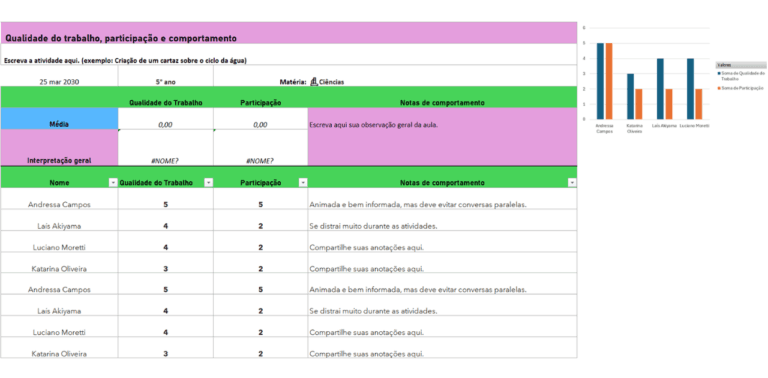Image resolution: width=768 pixels, height=378 pixels.
Task: Select the pink Interpretação geral cell
Action: click(59, 147)
